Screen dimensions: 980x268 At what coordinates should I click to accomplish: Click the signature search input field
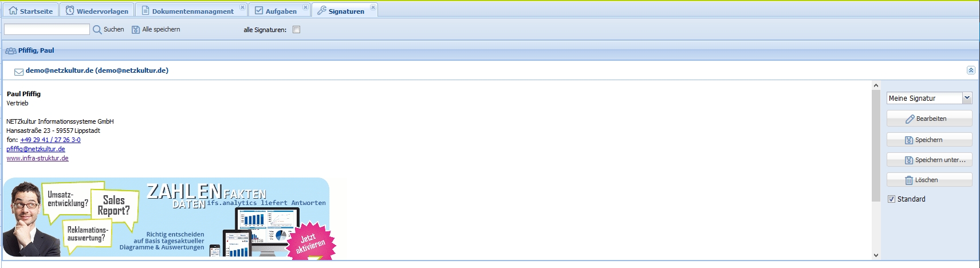(47, 29)
